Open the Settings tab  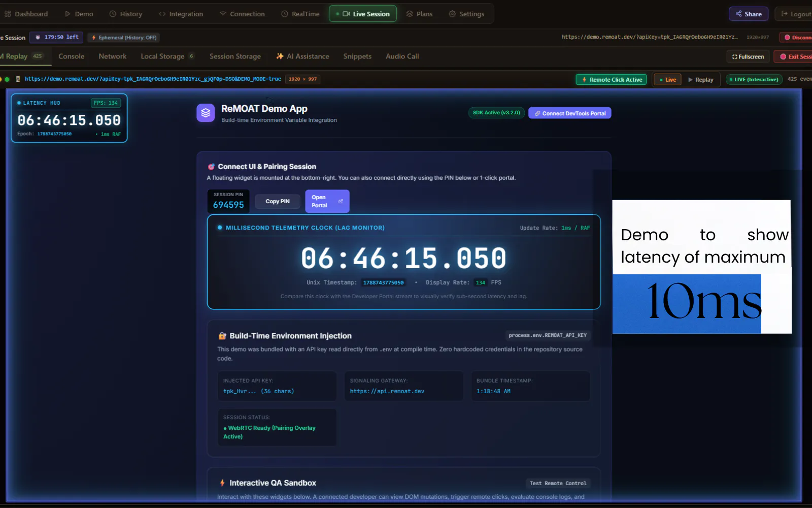point(466,14)
